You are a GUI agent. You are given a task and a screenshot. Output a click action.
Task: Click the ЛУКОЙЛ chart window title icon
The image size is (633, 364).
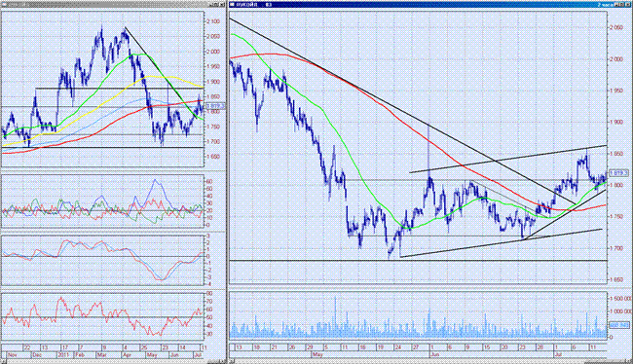click(233, 5)
